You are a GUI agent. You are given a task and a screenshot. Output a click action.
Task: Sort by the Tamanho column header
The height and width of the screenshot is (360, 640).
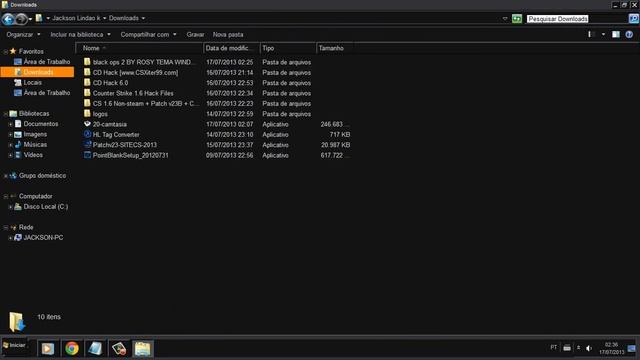pos(335,48)
